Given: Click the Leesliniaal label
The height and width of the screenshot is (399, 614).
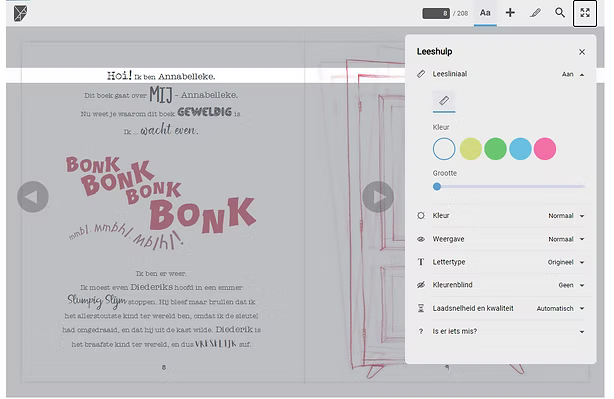Looking at the screenshot, I should [450, 74].
